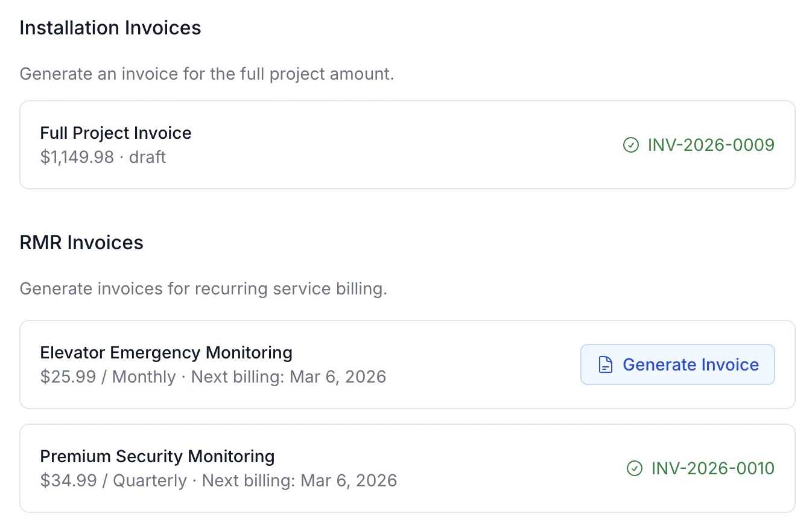Viewport: 812px width, 531px height.
Task: Select the Premium Security Monitoring card
Action: click(406, 468)
